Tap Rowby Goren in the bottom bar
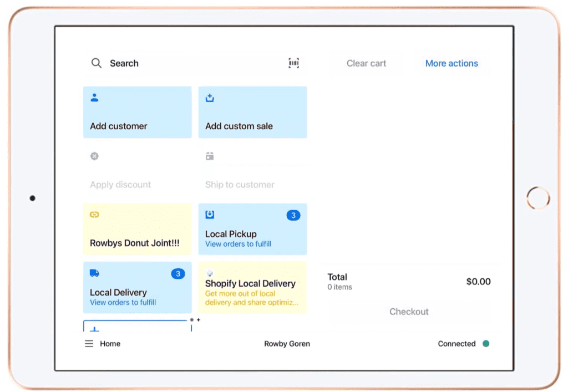The image size is (568, 392). coord(287,344)
